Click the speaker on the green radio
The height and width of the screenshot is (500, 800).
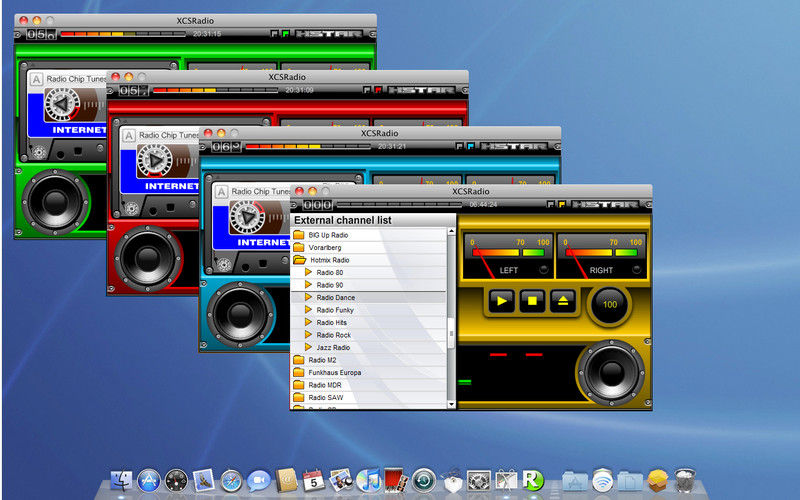(55, 203)
